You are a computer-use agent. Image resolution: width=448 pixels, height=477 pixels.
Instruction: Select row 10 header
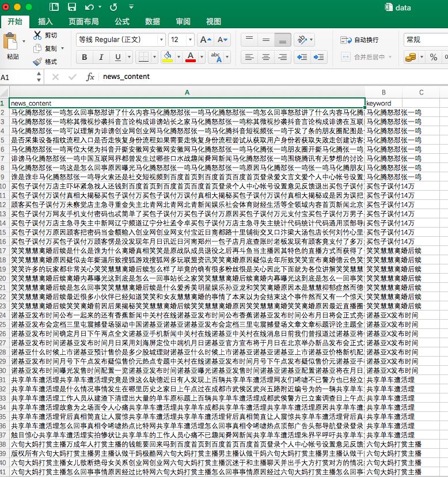coord(3,186)
